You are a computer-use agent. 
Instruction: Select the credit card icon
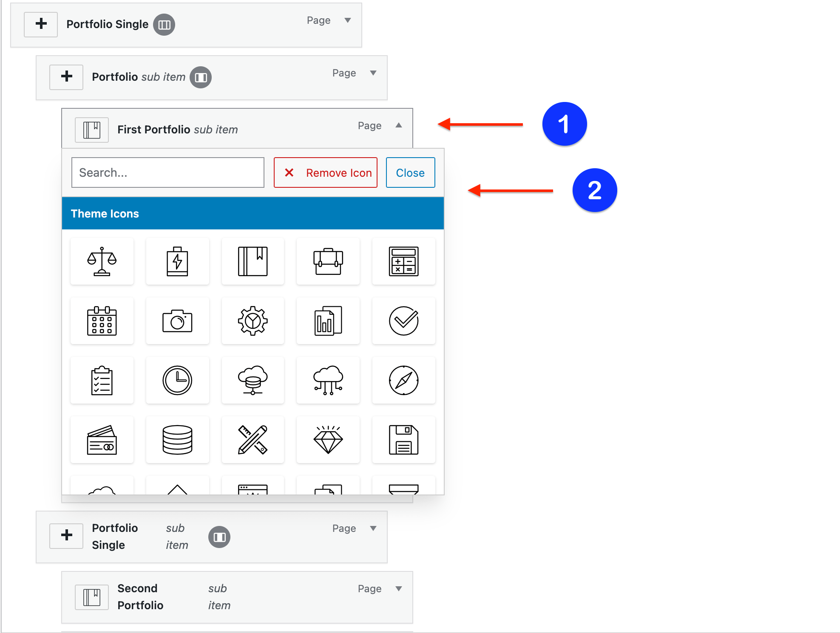[102, 440]
